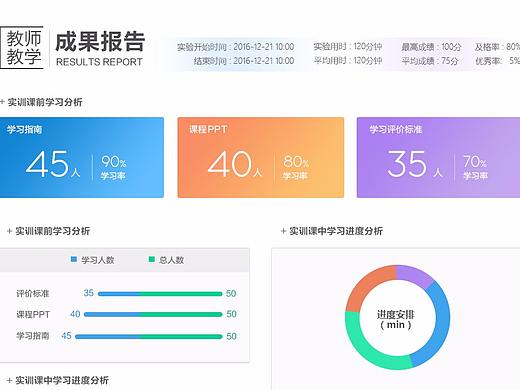
Task: Toggle 总人数 green legend item
Action: point(166,260)
